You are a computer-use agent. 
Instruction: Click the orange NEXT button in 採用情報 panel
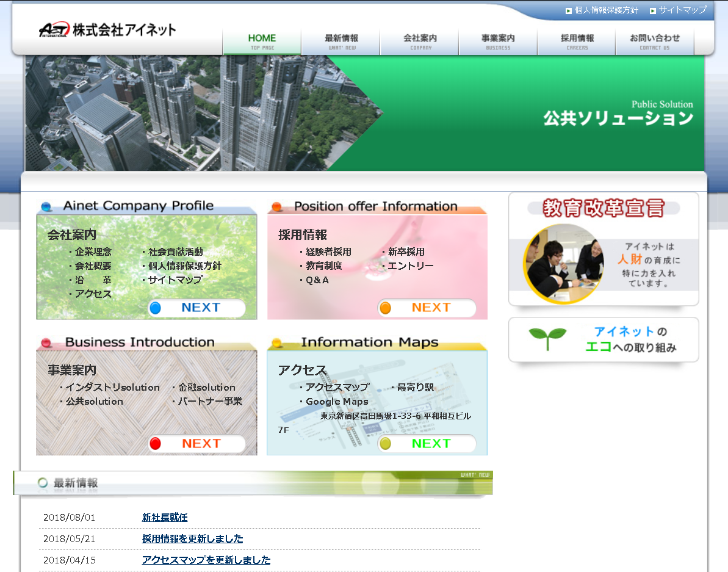[428, 308]
